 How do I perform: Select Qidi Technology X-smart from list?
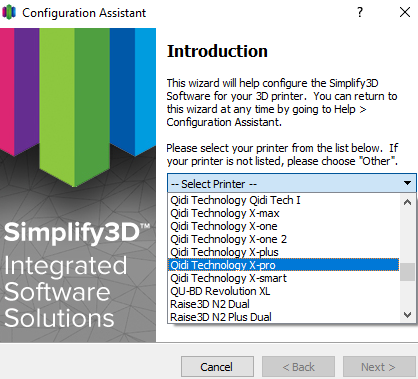(283, 278)
